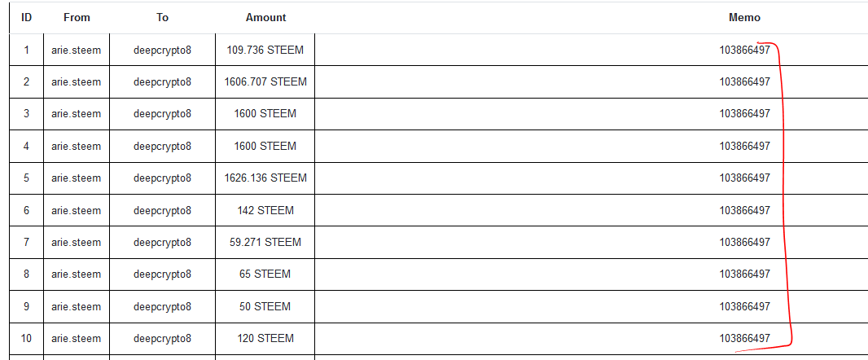Click the 1626.136 STEEM amount
868x360 pixels.
[265, 178]
